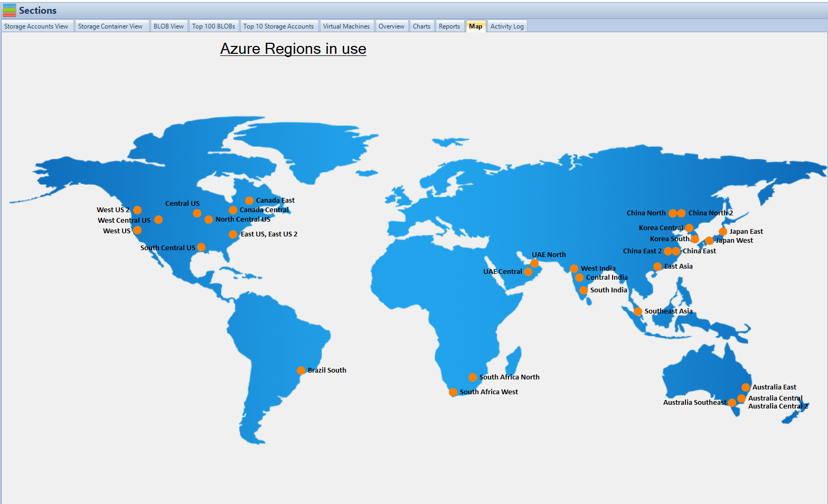Open Top 10 Storage Accounts tab

[278, 26]
